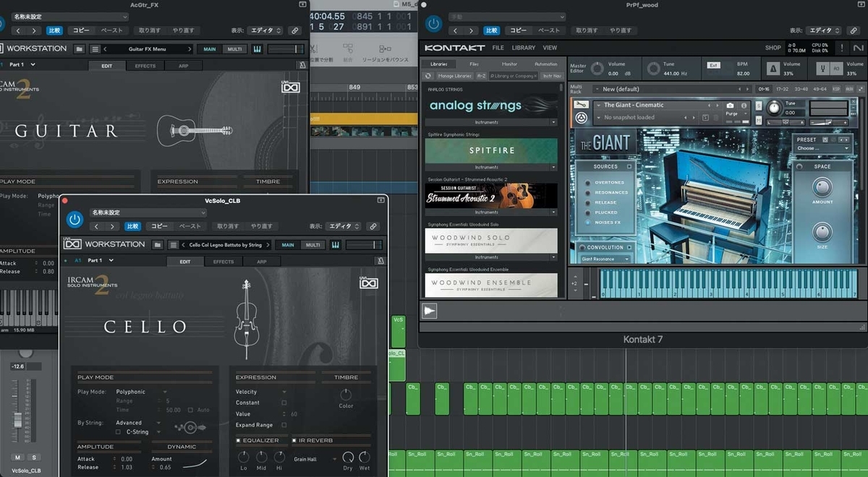This screenshot has height=477, width=868.
Task: Open the Giant PRESET Choose dropdown
Action: 823,148
